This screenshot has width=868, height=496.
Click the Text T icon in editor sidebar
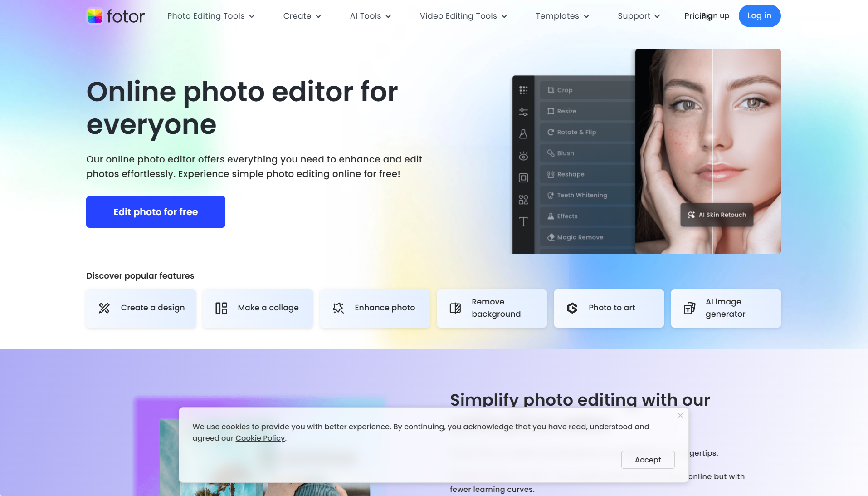523,221
